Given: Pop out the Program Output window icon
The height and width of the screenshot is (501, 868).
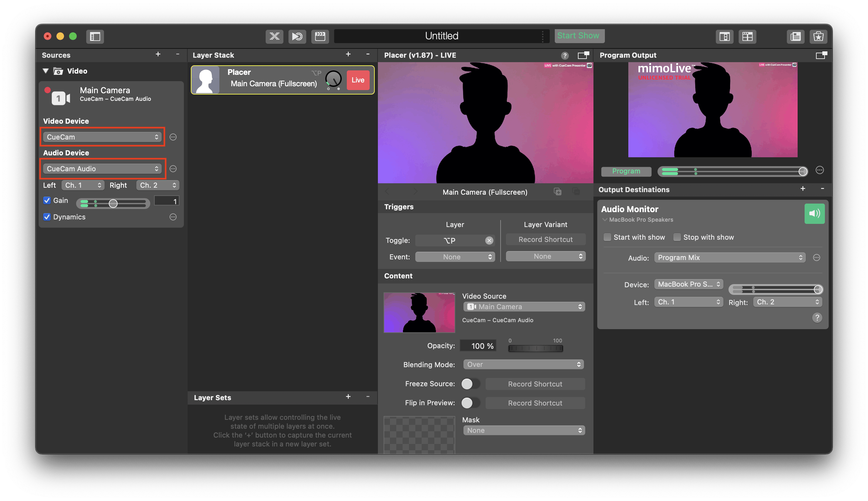Looking at the screenshot, I should point(821,55).
